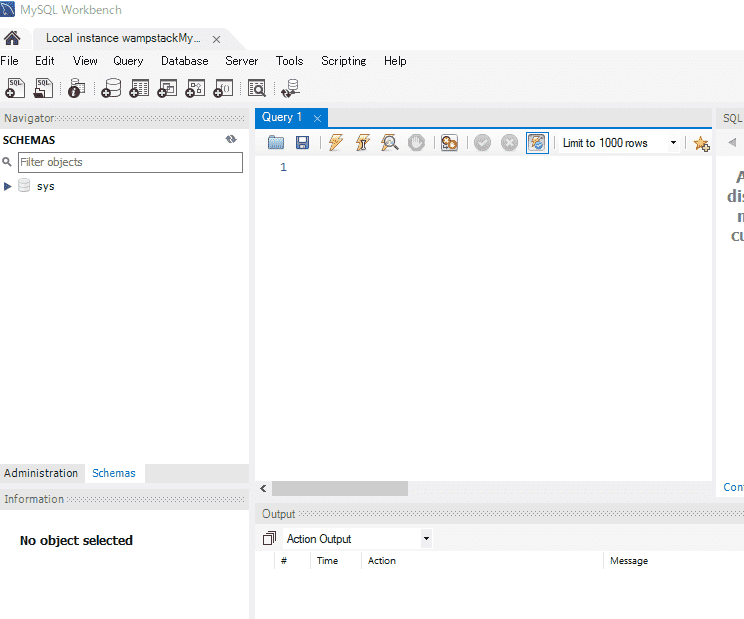Screen dimensions: 744x619
Task: Toggle auto-commit mode
Action: [x=537, y=143]
